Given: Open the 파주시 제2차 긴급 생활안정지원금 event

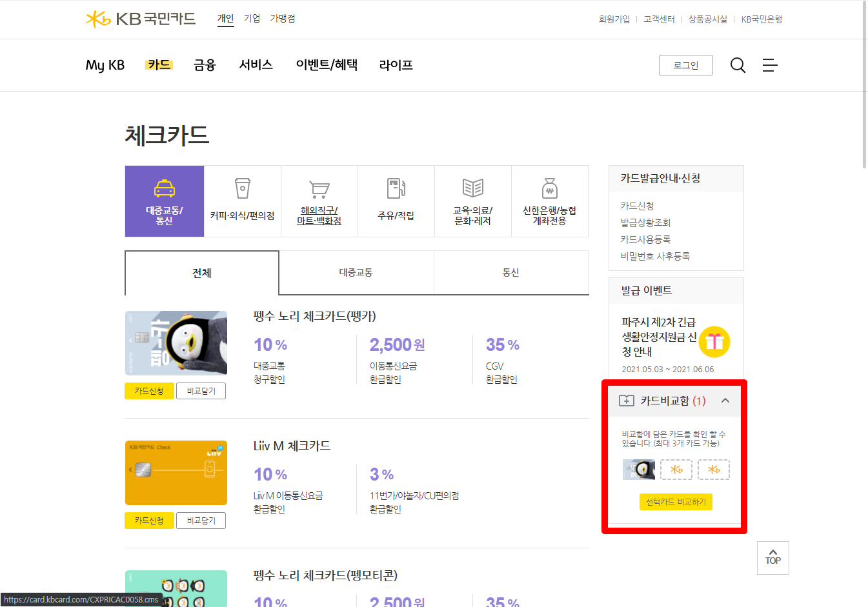Looking at the screenshot, I should coord(659,337).
